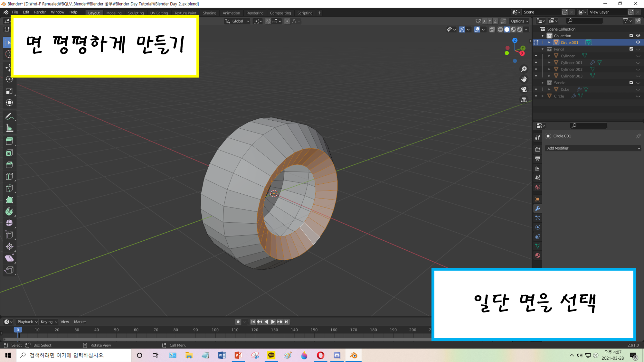Open PowerPoint from the Windows taskbar
The width and height of the screenshot is (644, 362).
[x=238, y=355]
